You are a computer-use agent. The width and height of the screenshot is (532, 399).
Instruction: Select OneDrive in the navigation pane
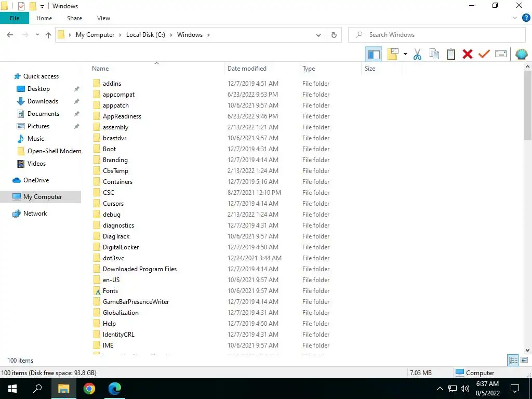(36, 180)
